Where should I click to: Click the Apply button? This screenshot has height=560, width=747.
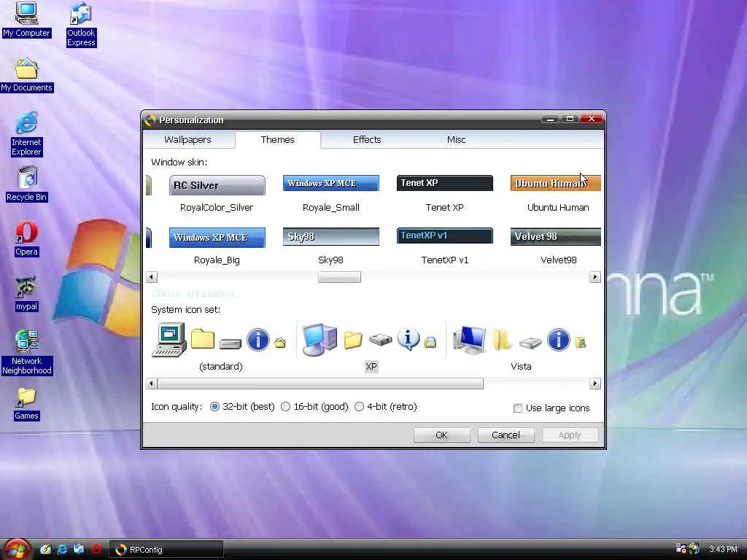pyautogui.click(x=570, y=435)
